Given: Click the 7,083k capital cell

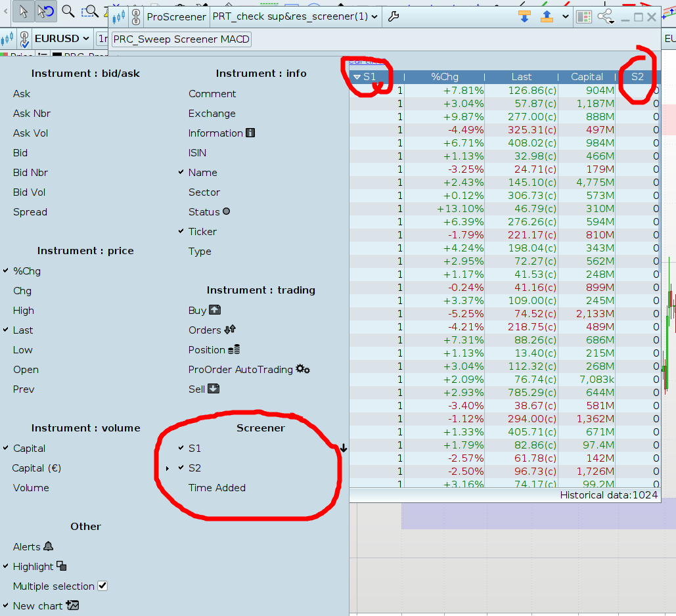Looking at the screenshot, I should (x=597, y=380).
